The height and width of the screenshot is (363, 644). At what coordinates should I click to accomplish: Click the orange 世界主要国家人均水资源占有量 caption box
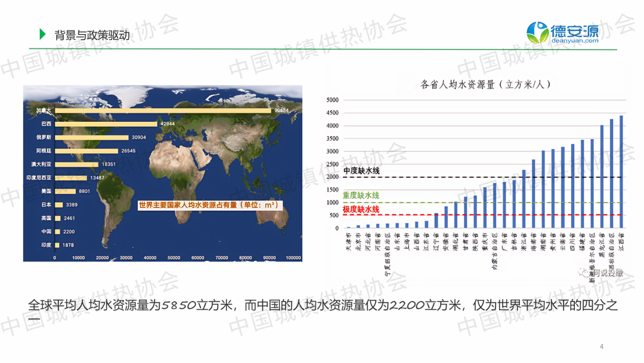pos(209,205)
